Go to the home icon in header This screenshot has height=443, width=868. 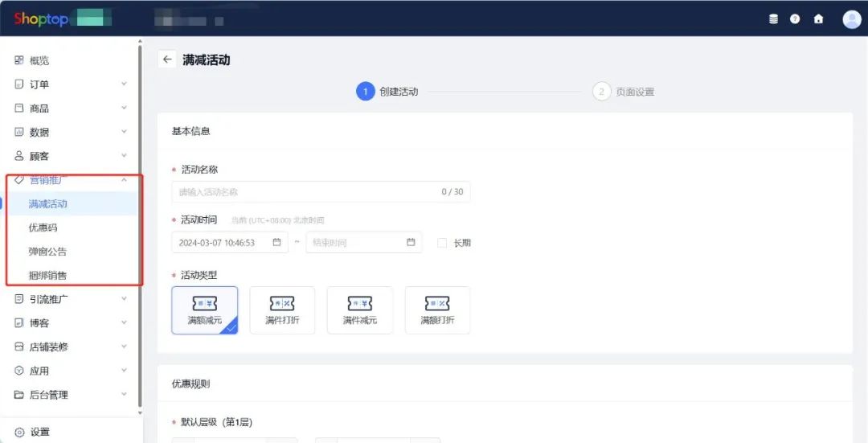[x=818, y=19]
